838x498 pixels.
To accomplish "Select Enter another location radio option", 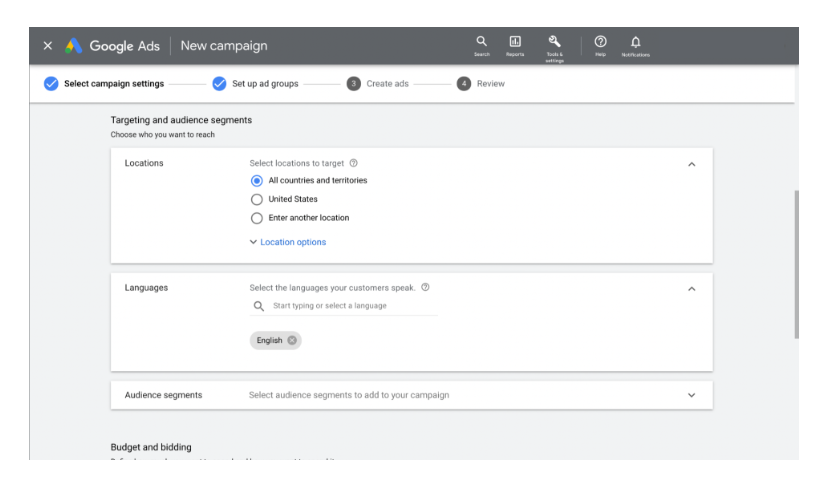I will pos(257,218).
